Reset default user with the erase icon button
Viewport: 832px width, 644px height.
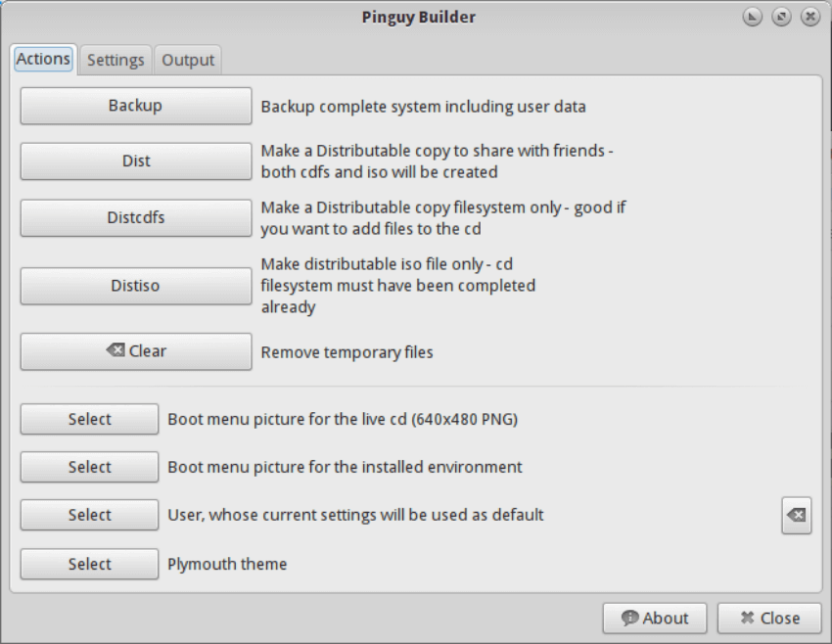tap(797, 515)
